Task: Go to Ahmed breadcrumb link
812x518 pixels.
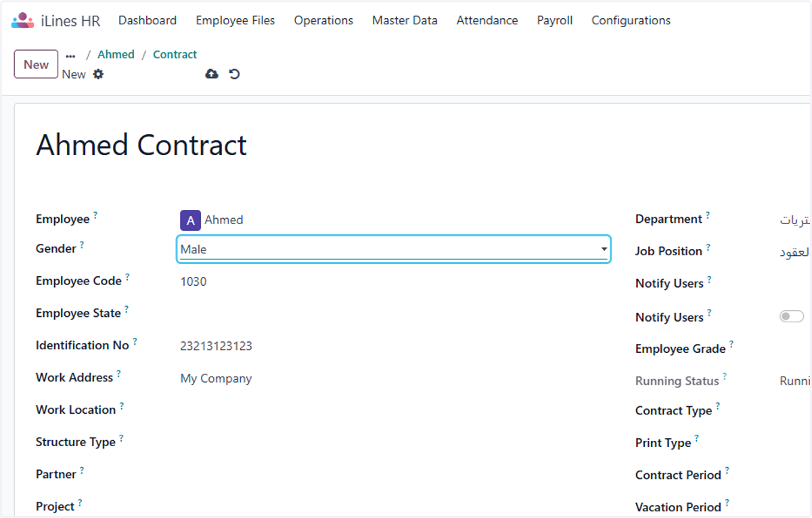Action: click(x=116, y=55)
